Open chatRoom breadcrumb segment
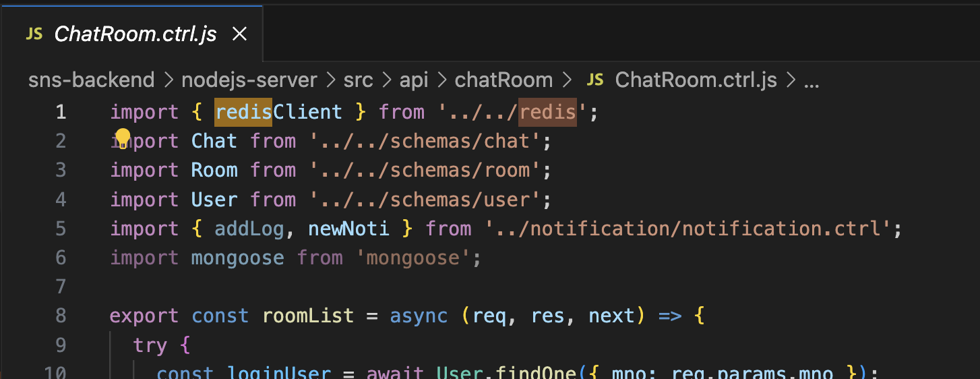Screen dimensions: 980x379 coord(503,80)
